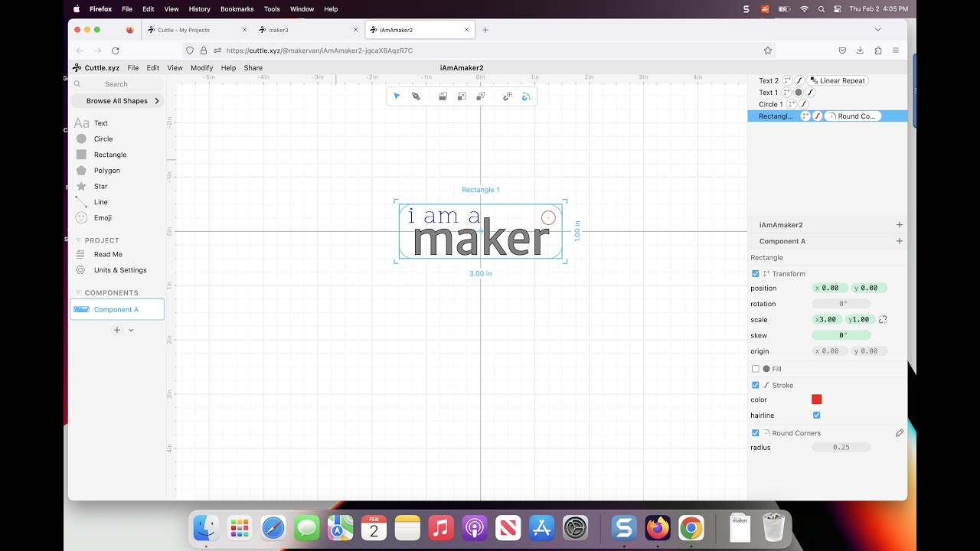Bookmark this page with star icon
Image resolution: width=980 pixels, height=551 pixels.
click(768, 51)
